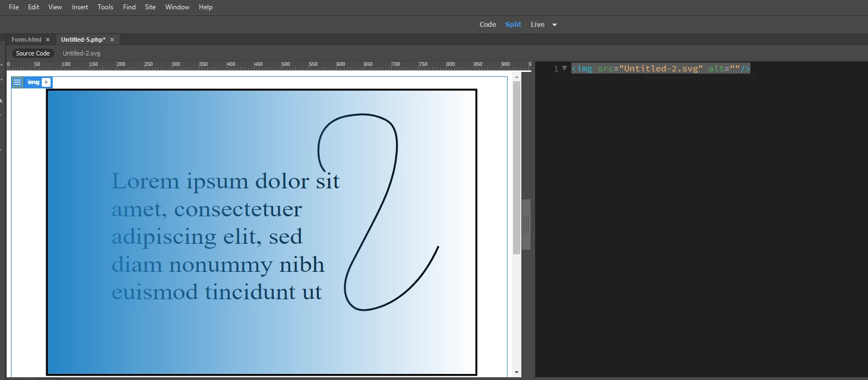Click the src attribute in the code
Viewport: 868px width, 380px height.
tap(605, 69)
